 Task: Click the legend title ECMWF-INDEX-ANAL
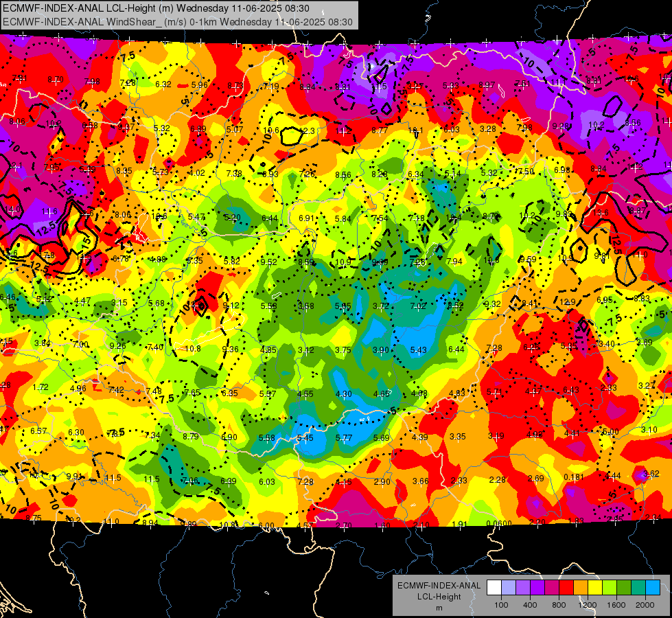[x=439, y=586]
